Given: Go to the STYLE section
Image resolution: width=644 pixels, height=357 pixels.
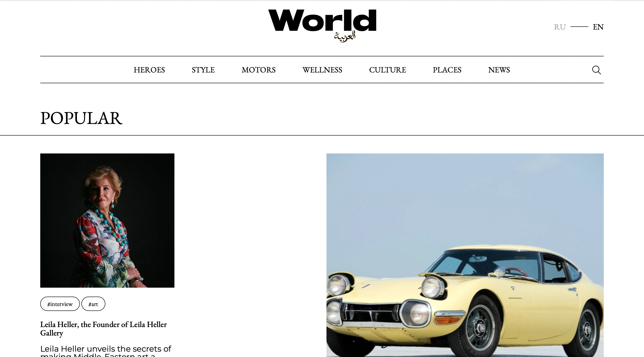Looking at the screenshot, I should point(203,70).
